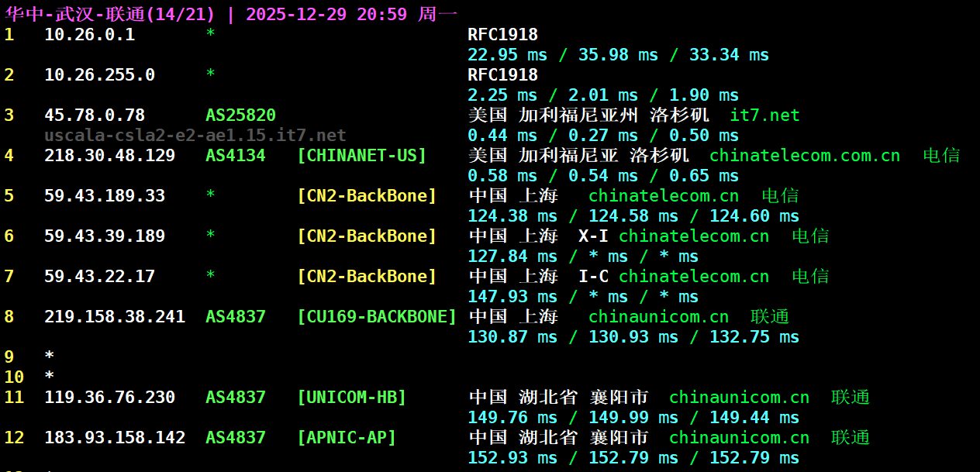This screenshot has height=472, width=980.
Task: Click the IP address 119.36.76.230
Action: (x=109, y=398)
